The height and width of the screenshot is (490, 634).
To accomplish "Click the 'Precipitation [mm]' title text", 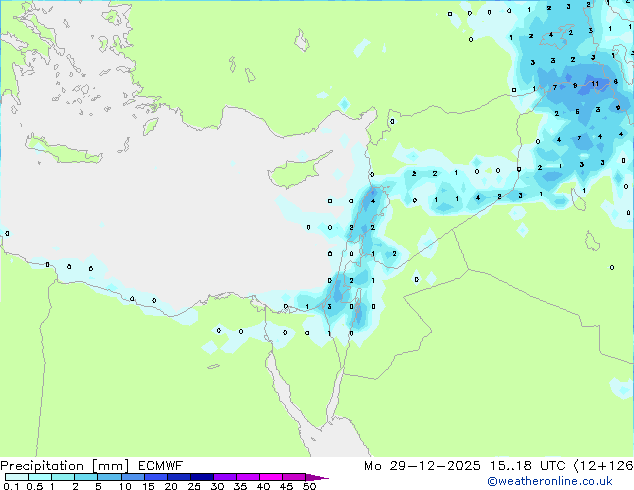I will click(65, 466).
